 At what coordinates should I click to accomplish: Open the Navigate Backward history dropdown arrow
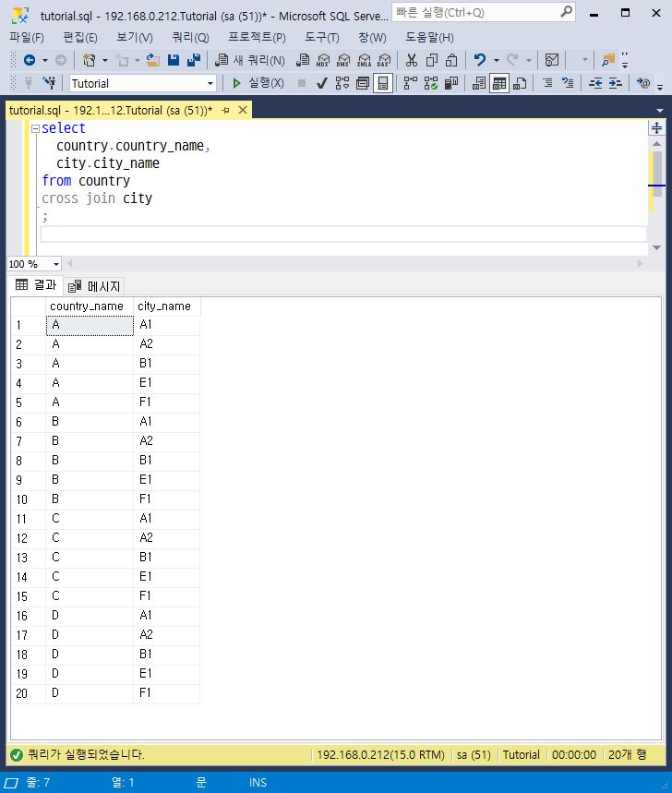(x=45, y=61)
